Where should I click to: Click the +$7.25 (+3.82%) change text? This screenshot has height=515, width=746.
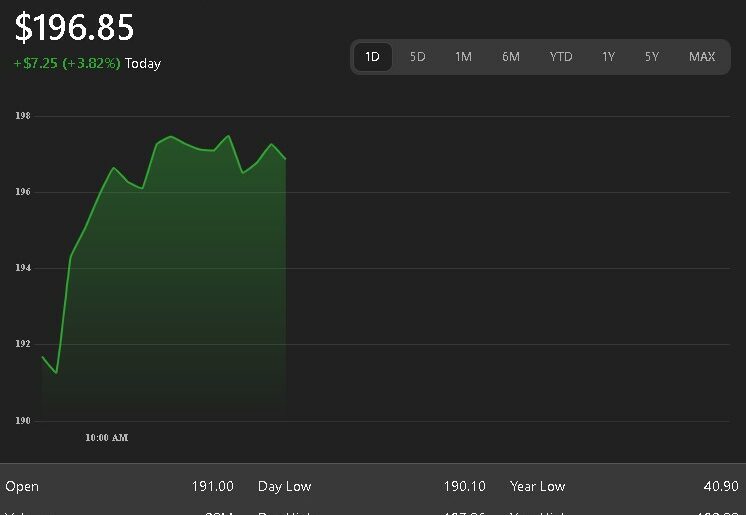[x=67, y=63]
